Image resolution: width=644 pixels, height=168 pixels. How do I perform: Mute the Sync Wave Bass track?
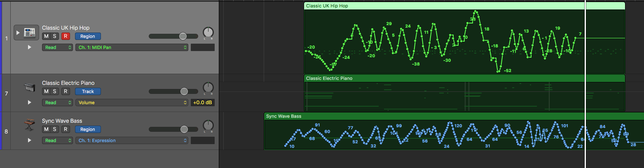tap(46, 129)
